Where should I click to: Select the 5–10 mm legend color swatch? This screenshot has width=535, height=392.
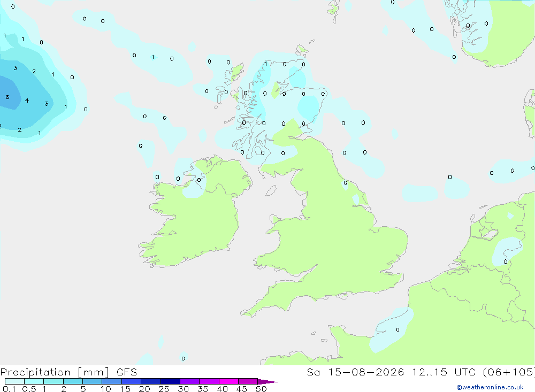[x=92, y=381]
